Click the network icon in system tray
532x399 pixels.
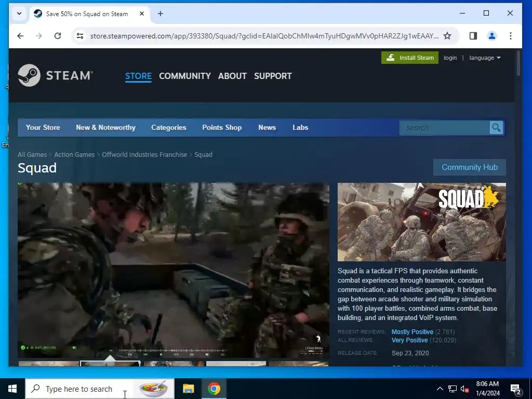pos(453,389)
